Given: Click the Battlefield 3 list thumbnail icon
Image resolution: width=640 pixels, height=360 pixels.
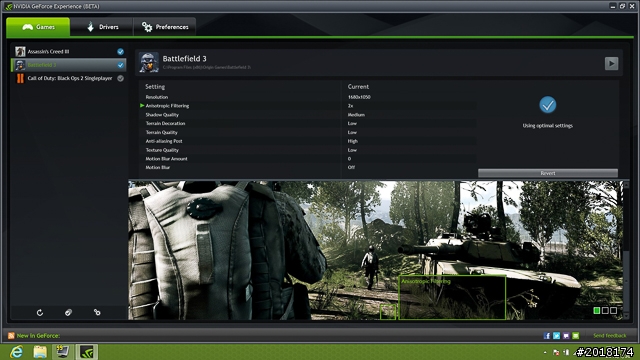Looking at the screenshot, I should (20, 65).
